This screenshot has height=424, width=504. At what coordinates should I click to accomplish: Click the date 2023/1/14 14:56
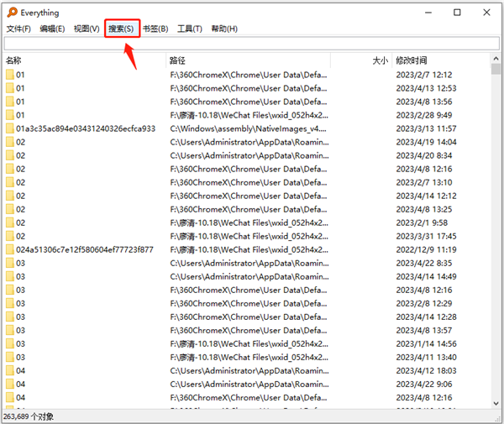click(x=426, y=344)
